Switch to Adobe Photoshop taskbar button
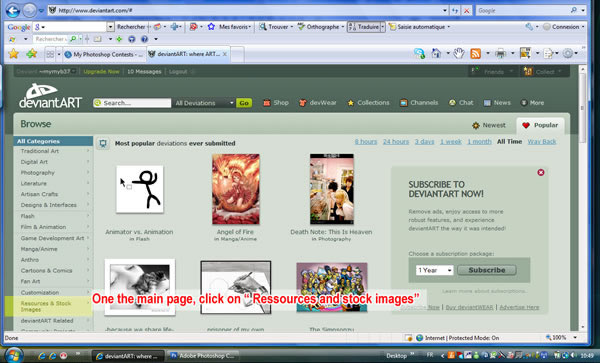The width and height of the screenshot is (600, 363). pos(203,356)
